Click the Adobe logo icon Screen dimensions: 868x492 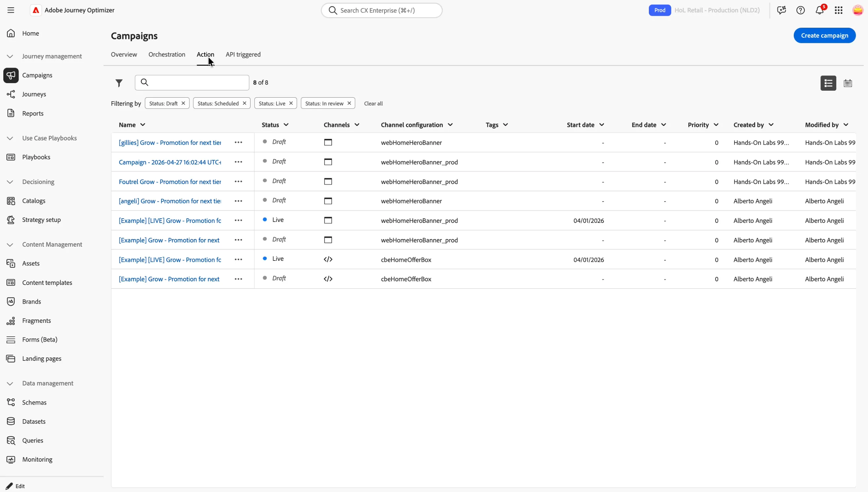pyautogui.click(x=36, y=10)
